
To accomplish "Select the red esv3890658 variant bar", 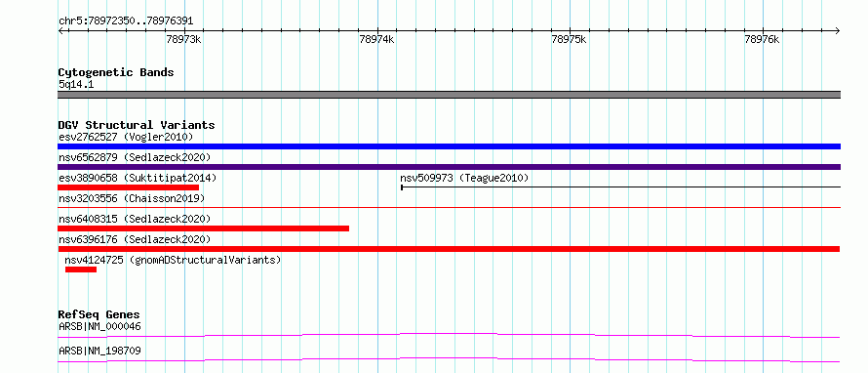I will point(128,187).
